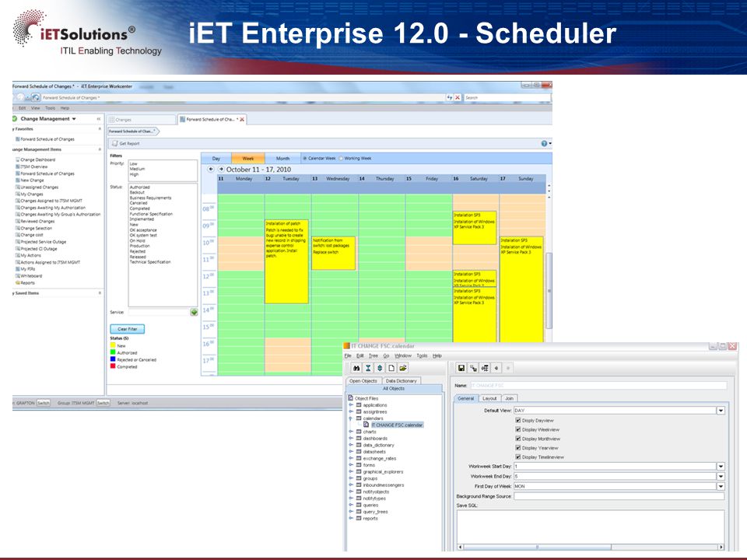
Task: Toggle the Display Weekview checkbox
Action: (518, 429)
